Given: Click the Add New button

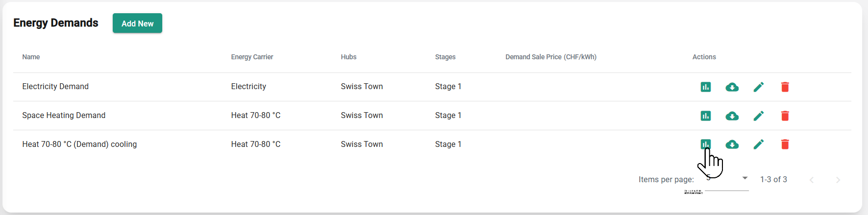Looking at the screenshot, I should point(137,24).
